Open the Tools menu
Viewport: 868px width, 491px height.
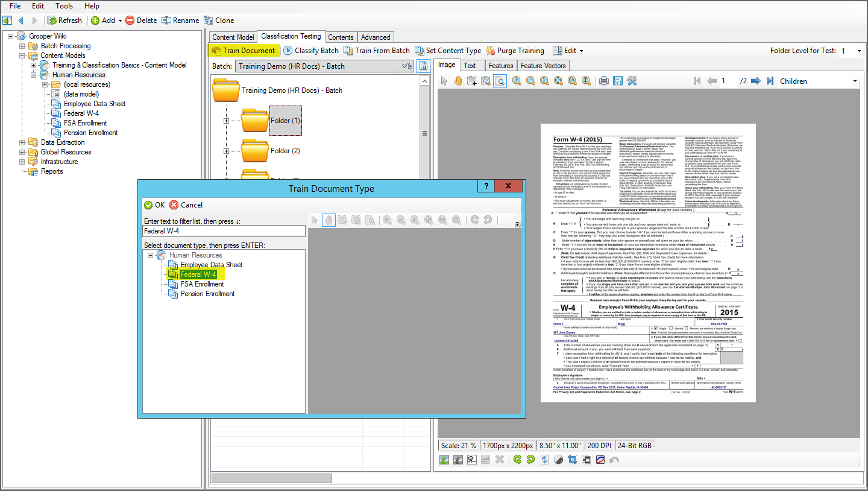point(64,6)
